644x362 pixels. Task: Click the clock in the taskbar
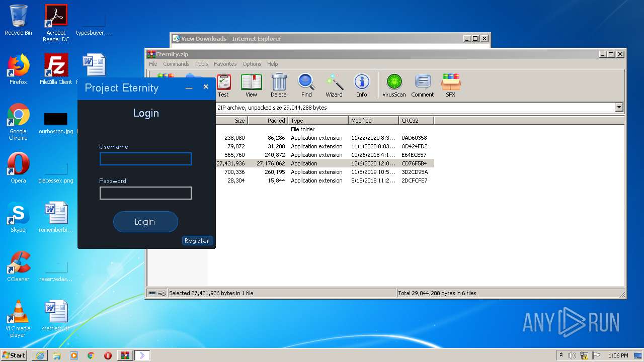click(618, 355)
